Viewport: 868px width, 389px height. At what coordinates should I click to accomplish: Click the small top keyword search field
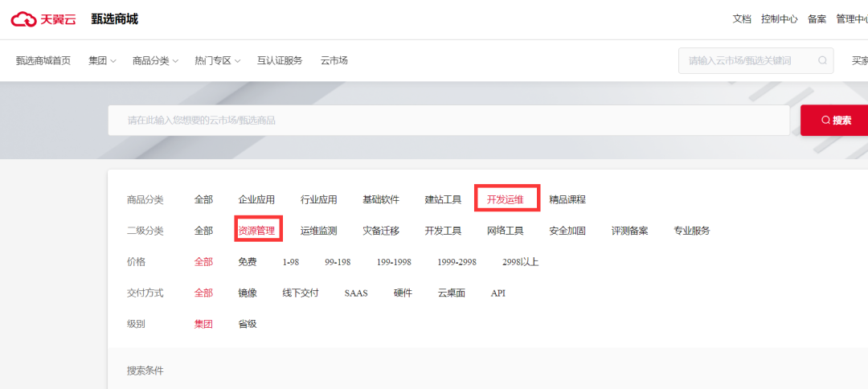tap(755, 61)
